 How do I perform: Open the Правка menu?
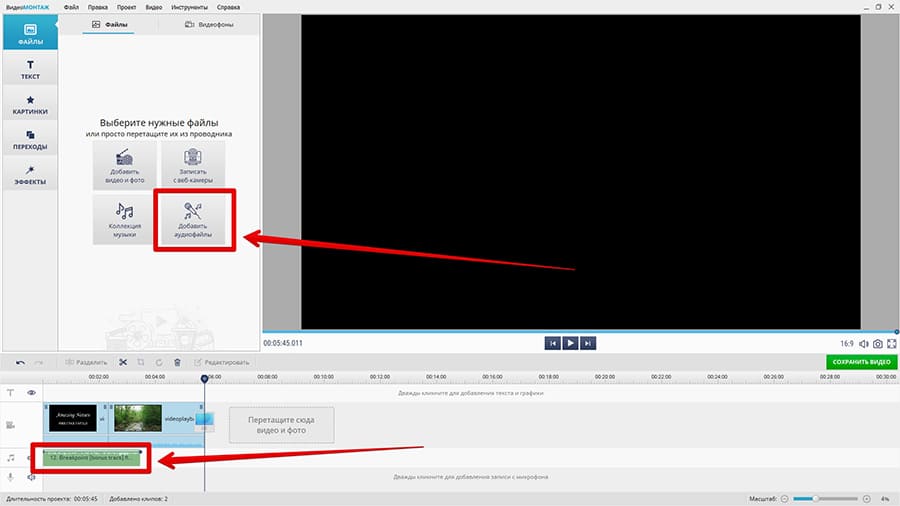(x=98, y=7)
